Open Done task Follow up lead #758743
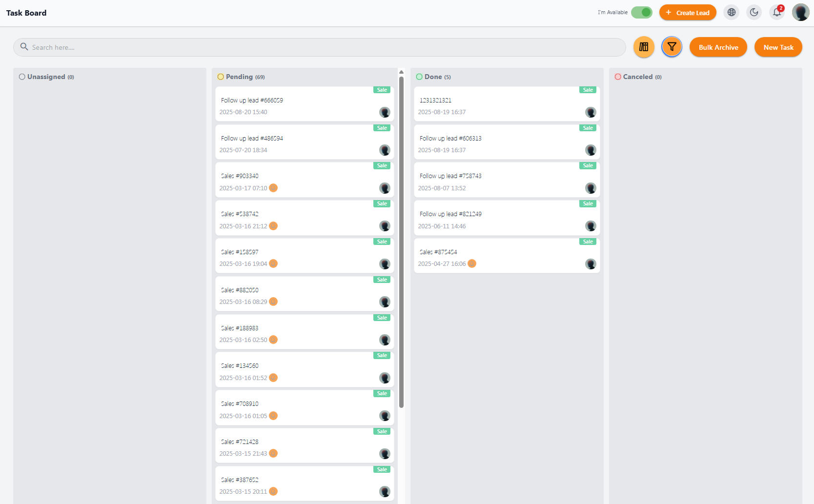 point(507,180)
